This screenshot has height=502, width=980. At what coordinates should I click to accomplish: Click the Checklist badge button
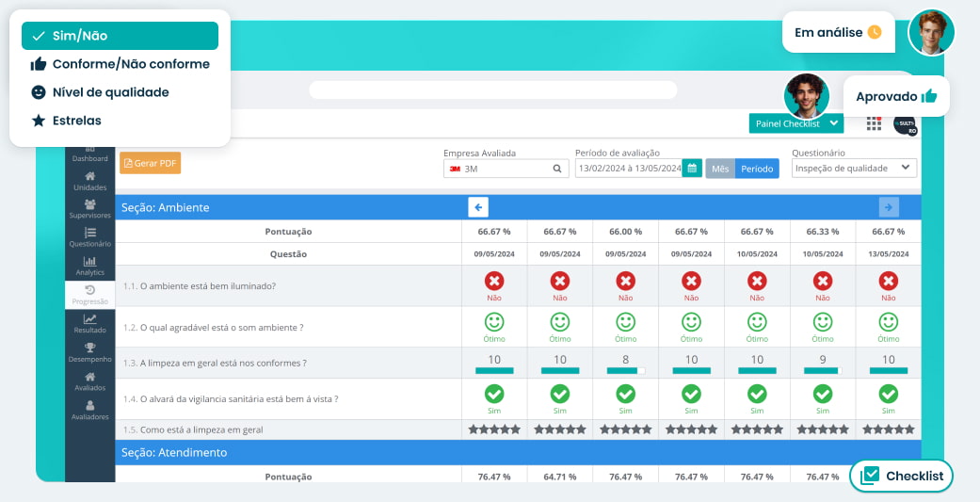901,476
